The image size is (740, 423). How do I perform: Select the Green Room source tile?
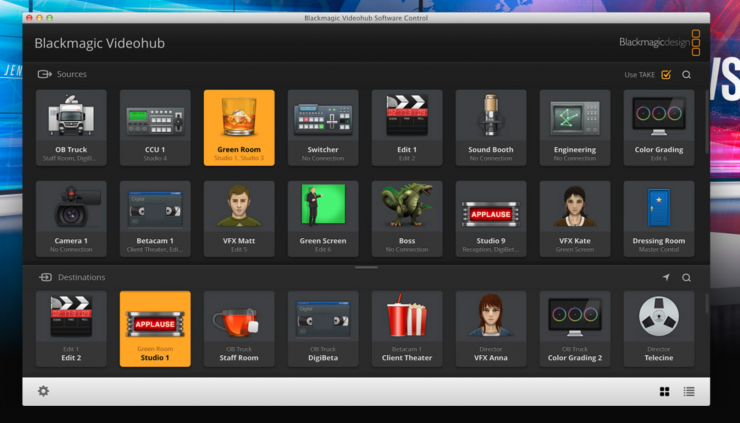[x=239, y=127]
